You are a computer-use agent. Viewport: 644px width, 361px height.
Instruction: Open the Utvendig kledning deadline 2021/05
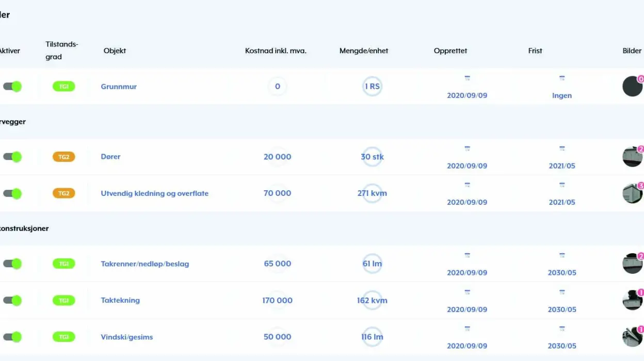[x=562, y=202]
